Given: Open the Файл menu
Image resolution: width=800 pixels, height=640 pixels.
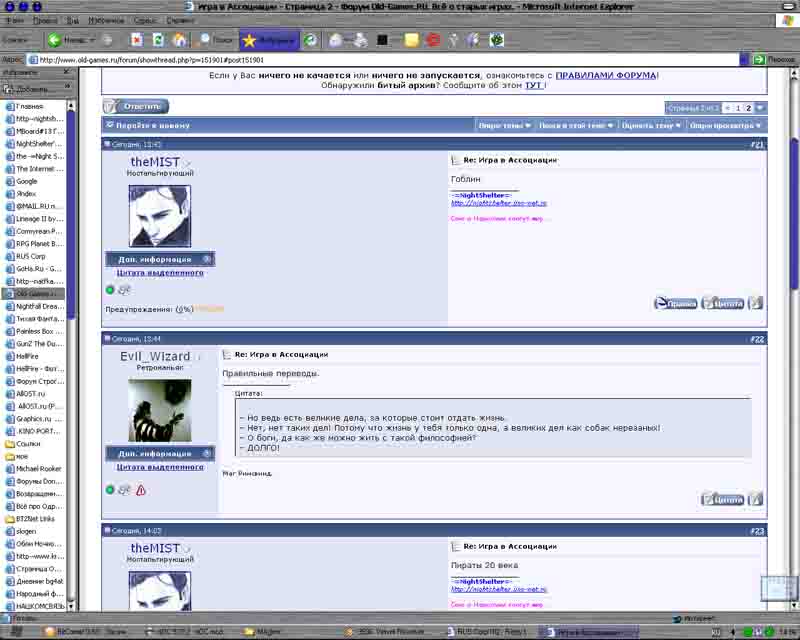Looking at the screenshot, I should tap(15, 20).
